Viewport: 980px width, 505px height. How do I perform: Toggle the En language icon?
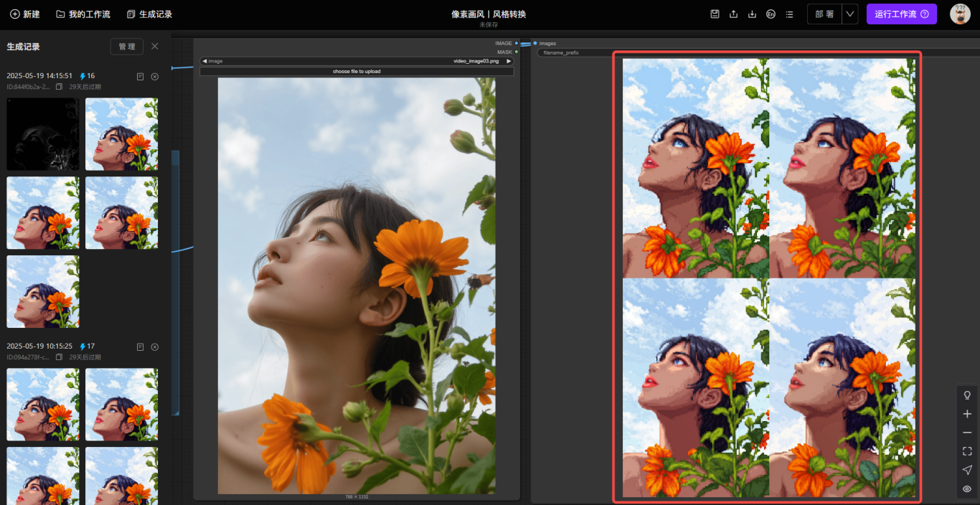[771, 14]
